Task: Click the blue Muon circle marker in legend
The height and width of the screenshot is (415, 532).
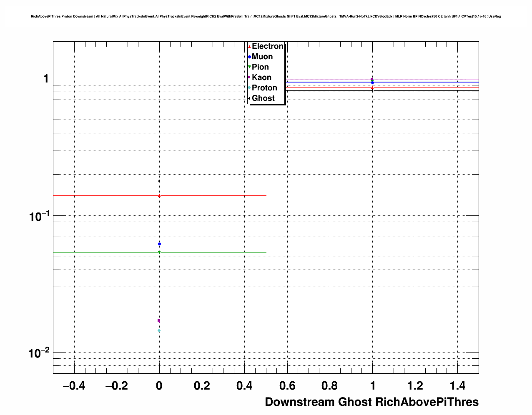Action: pyautogui.click(x=249, y=57)
